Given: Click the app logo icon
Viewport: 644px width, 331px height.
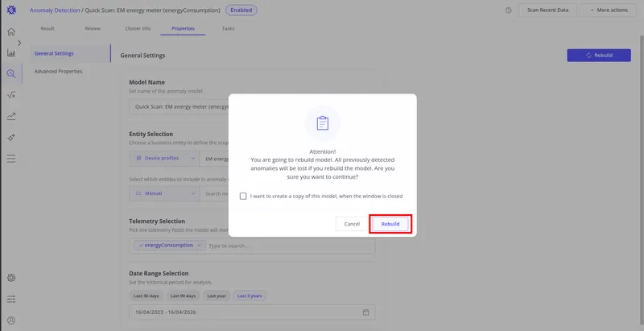Looking at the screenshot, I should click(11, 10).
